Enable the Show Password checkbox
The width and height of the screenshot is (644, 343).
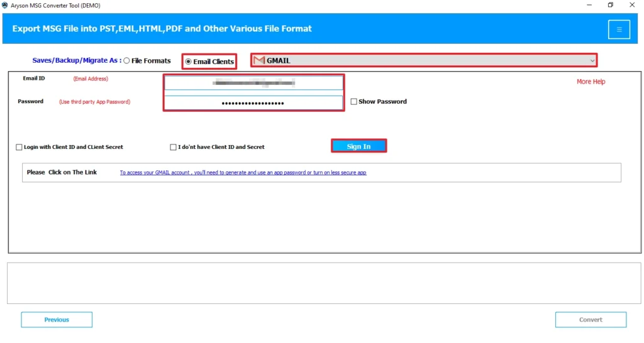[353, 101]
